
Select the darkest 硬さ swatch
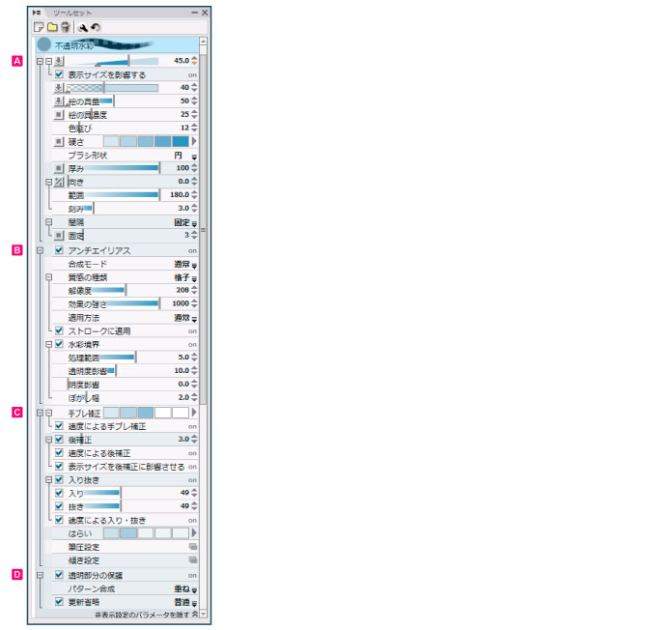pyautogui.click(x=181, y=141)
